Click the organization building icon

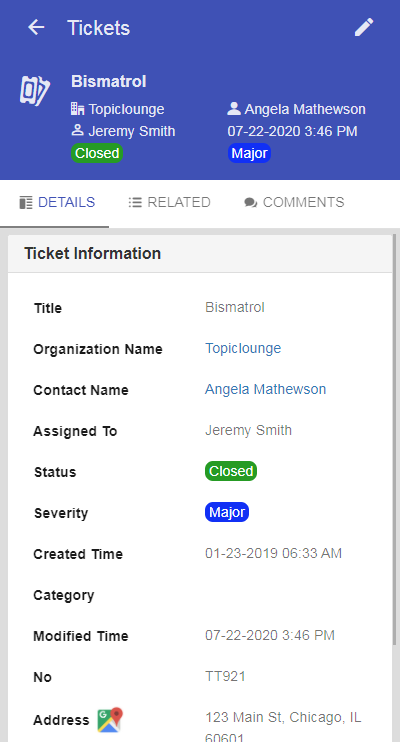[x=78, y=109]
